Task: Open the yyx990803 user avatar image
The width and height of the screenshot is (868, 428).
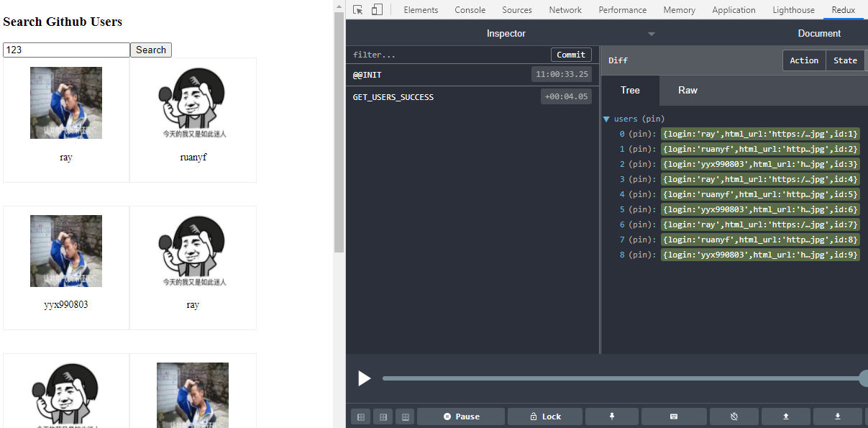Action: coord(66,250)
